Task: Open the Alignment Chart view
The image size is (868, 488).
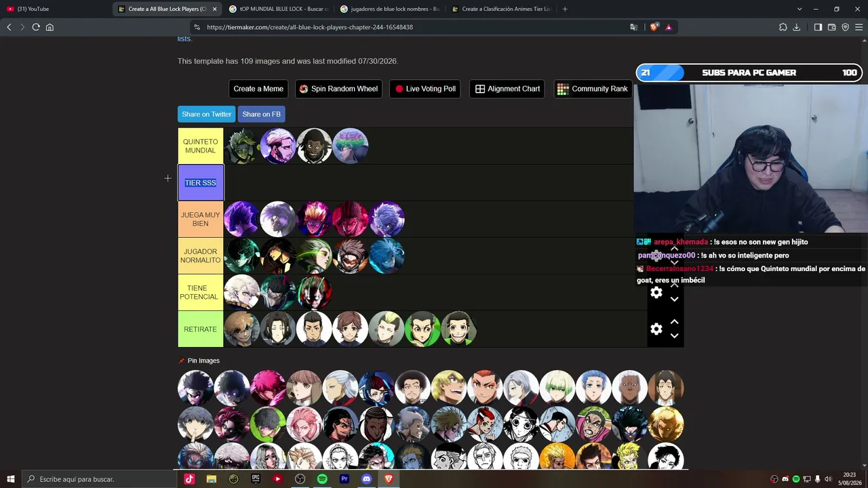Action: point(507,89)
